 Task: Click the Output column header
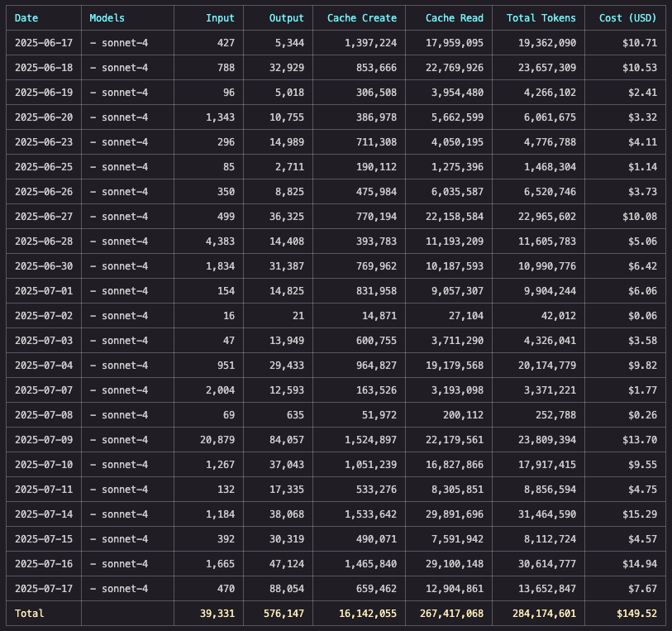pos(286,18)
